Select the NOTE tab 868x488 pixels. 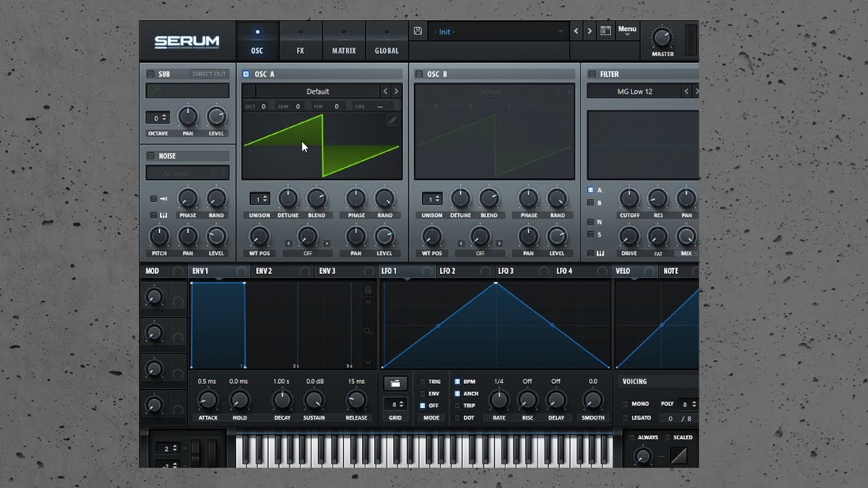pos(678,271)
